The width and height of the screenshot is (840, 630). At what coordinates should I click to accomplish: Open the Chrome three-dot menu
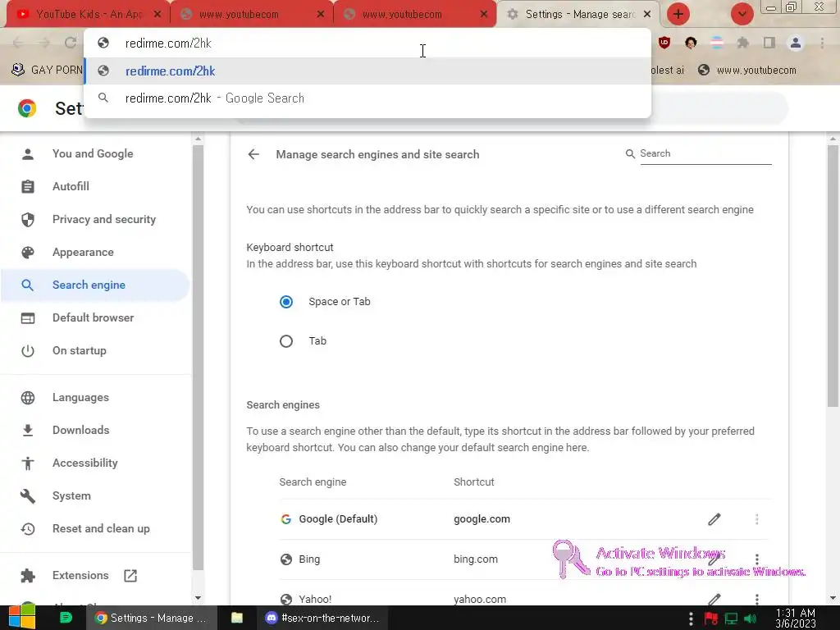(x=822, y=43)
